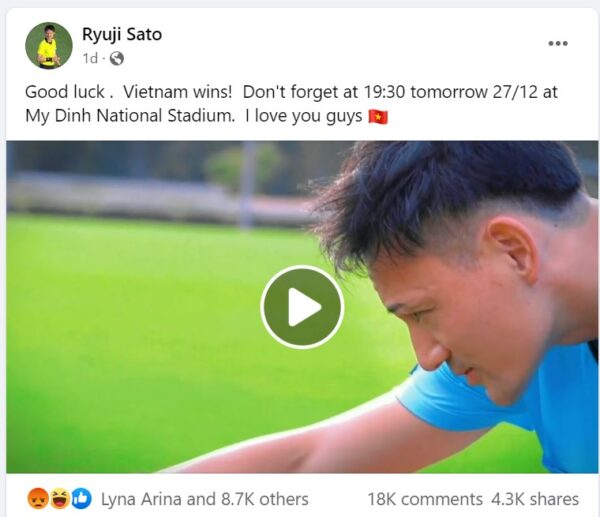The image size is (600, 517).
Task: Open the three-dot post options menu
Action: click(x=558, y=43)
